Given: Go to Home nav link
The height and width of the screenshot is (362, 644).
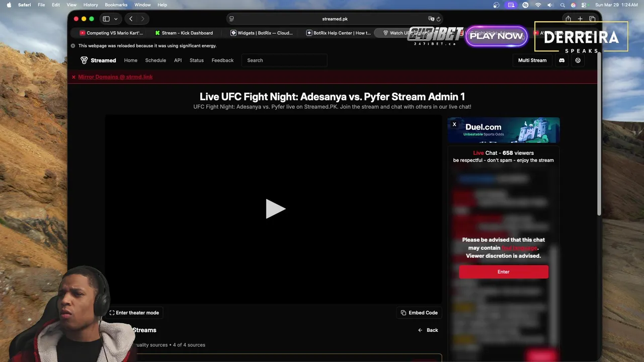Looking at the screenshot, I should coord(131,60).
